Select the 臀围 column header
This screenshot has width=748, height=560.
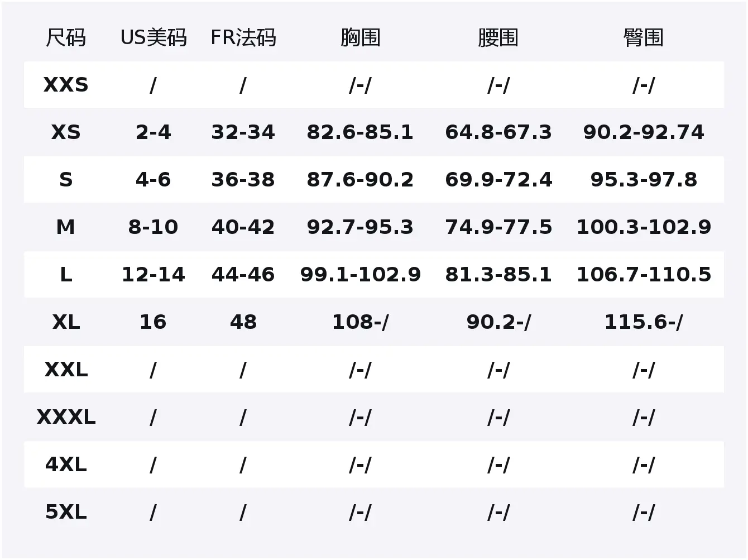coord(643,38)
